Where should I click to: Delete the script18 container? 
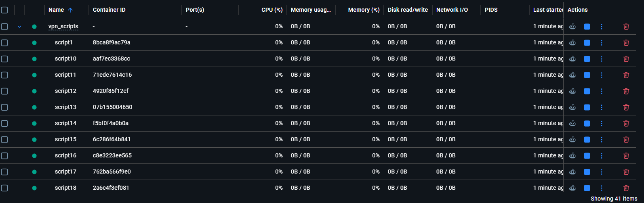point(626,188)
